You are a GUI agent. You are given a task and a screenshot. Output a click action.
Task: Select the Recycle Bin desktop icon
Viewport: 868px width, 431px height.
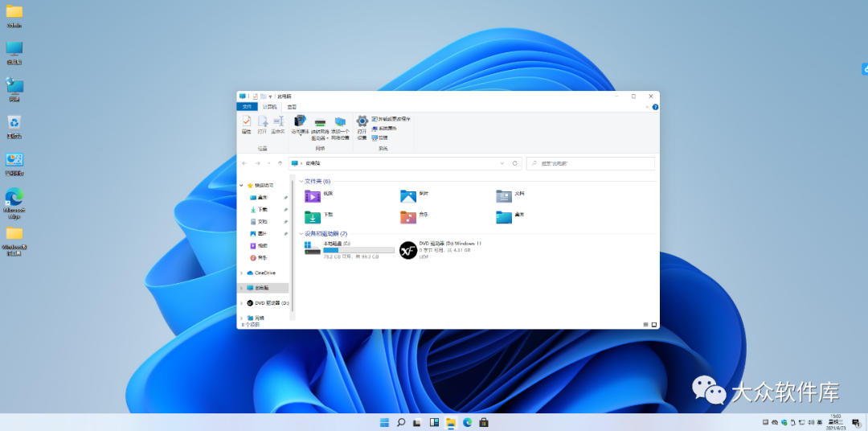point(14,127)
